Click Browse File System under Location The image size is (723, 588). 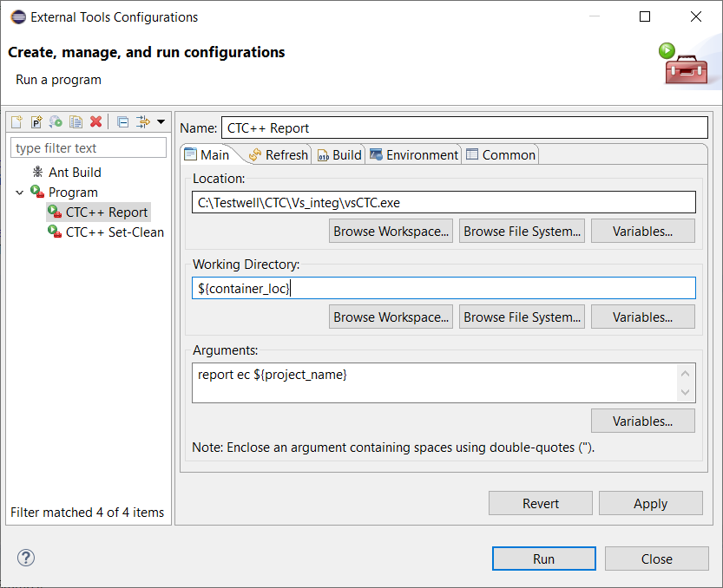522,232
